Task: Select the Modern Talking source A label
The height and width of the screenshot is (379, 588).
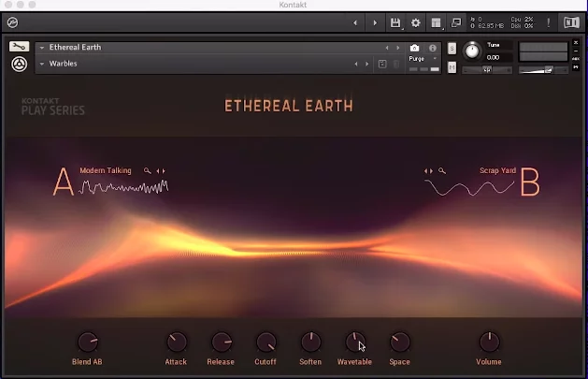Action: point(106,170)
